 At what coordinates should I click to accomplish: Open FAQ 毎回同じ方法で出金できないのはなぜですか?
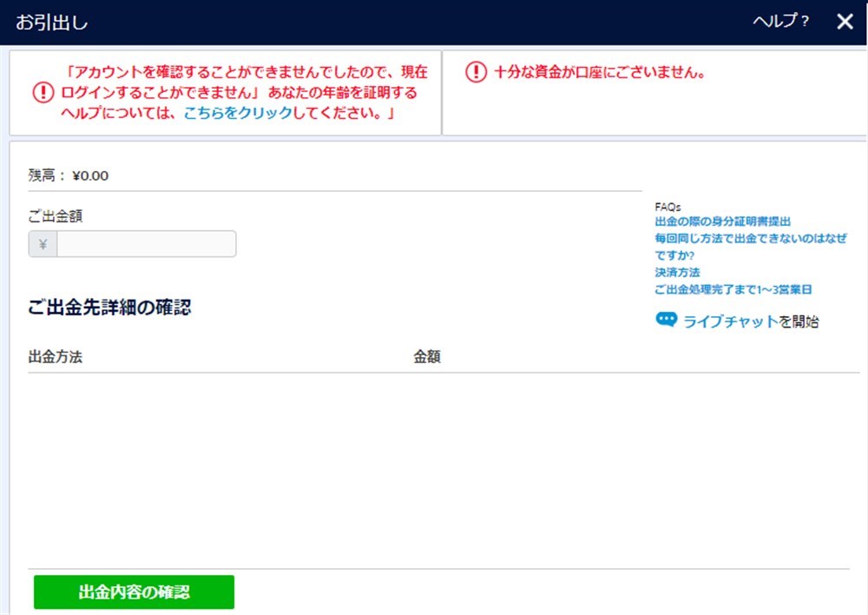tap(751, 247)
